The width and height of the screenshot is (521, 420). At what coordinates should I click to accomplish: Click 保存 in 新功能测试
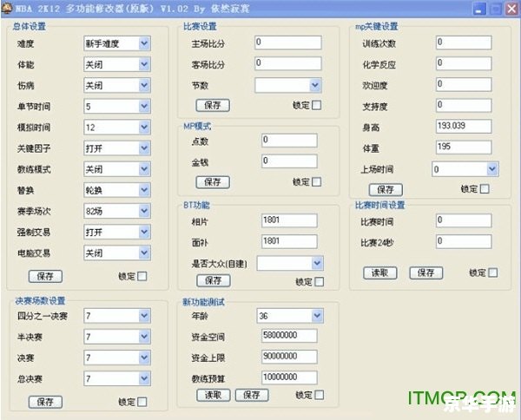click(252, 395)
